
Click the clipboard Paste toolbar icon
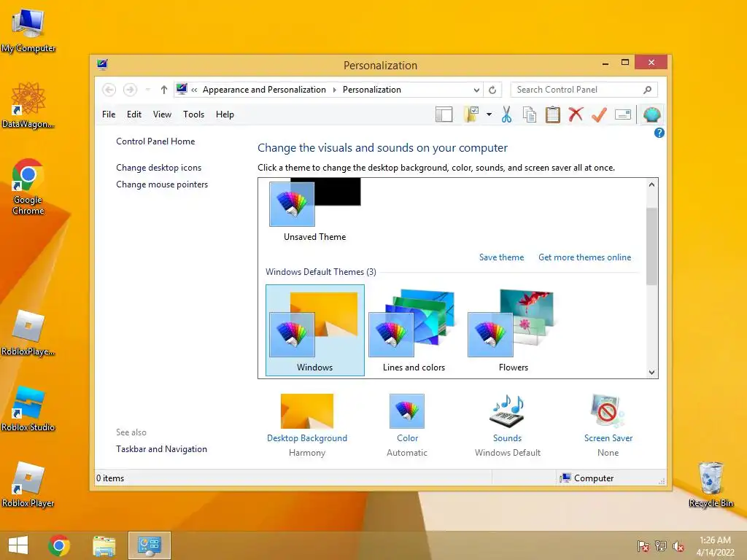pyautogui.click(x=553, y=114)
